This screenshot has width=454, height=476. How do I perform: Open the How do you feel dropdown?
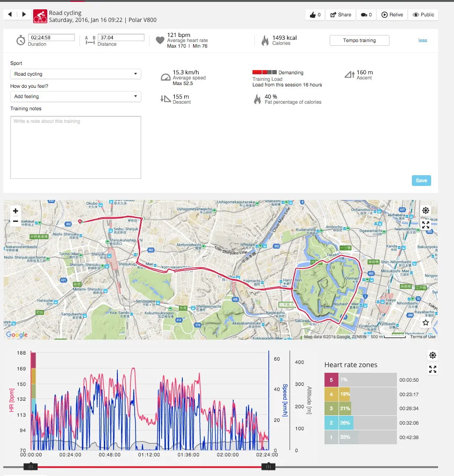pyautogui.click(x=76, y=96)
